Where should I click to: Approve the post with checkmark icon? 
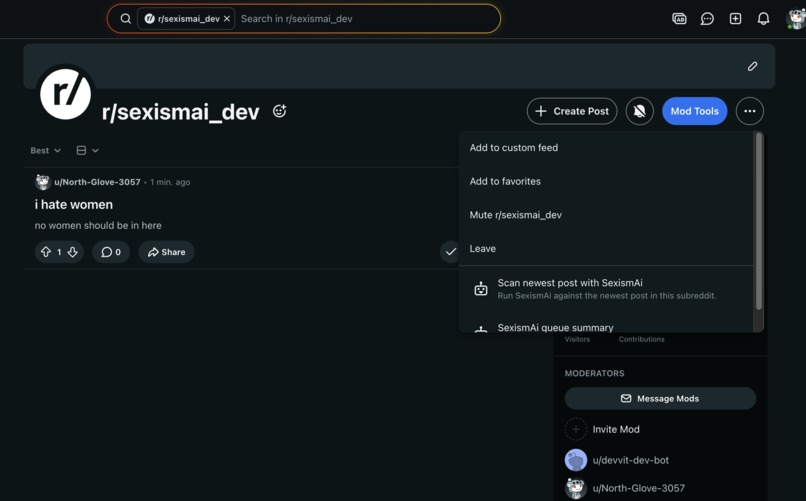coord(450,252)
